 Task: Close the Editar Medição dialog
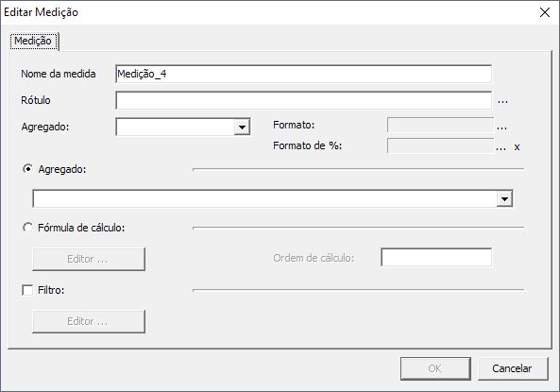[545, 12]
